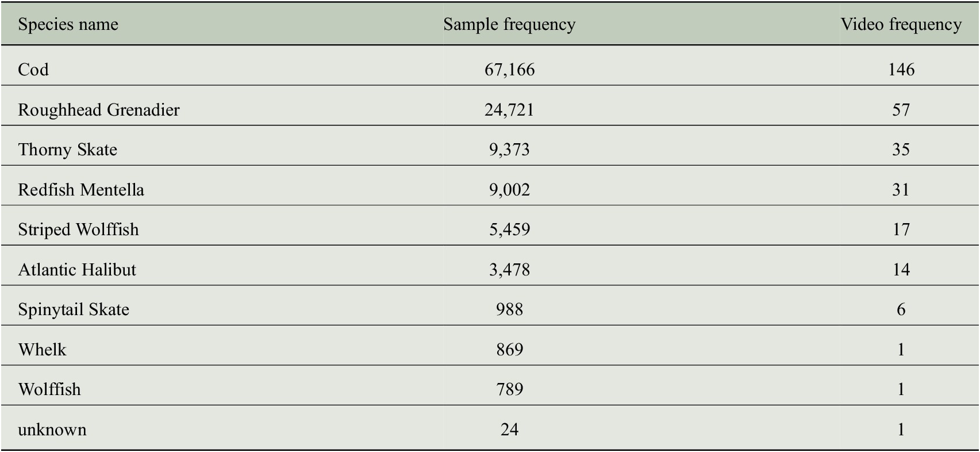Click the 9,373 sample frequency value
The height and width of the screenshot is (452, 980).
pyautogui.click(x=509, y=150)
